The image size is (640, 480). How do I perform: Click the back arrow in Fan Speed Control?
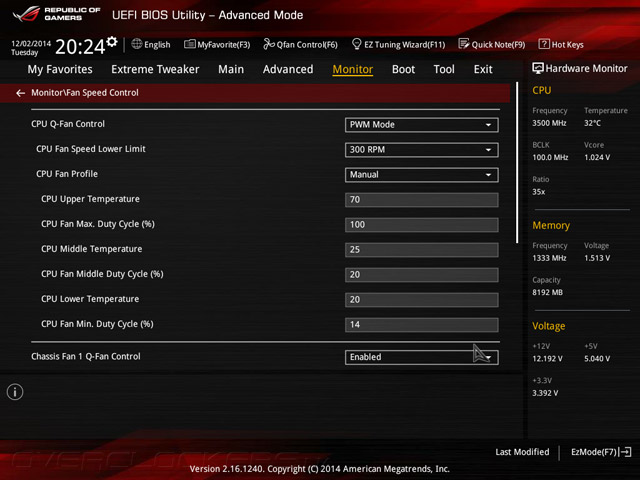(x=20, y=93)
